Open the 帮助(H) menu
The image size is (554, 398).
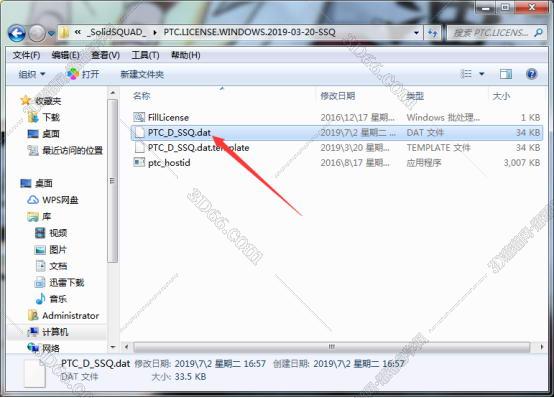(185, 55)
